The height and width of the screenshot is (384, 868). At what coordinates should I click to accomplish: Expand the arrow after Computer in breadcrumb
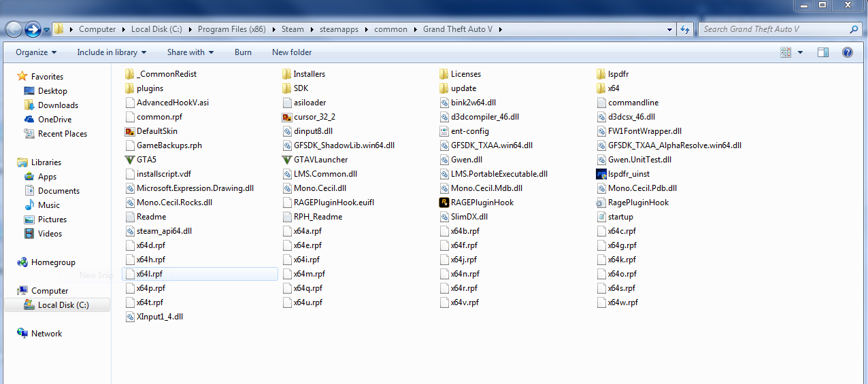click(124, 29)
